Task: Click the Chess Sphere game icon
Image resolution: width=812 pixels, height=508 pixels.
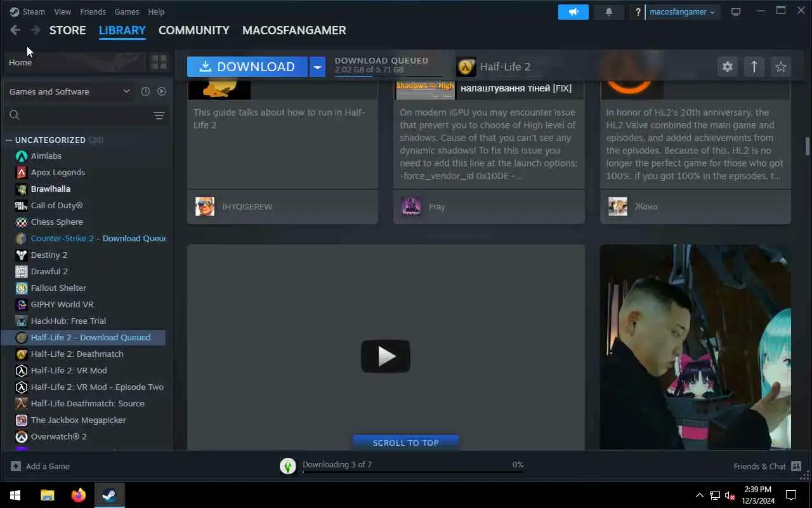Action: [x=22, y=222]
